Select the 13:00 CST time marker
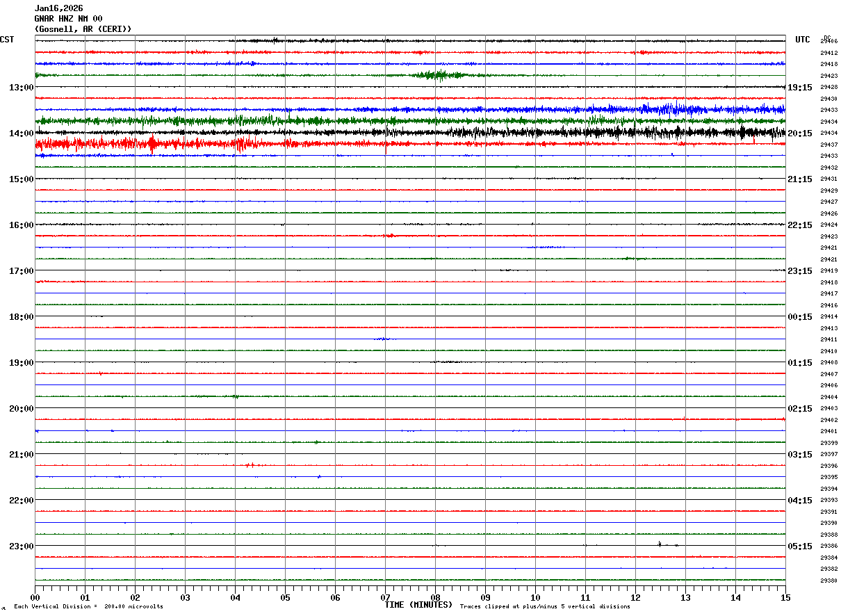Viewport: 841px width, 616px height. (x=21, y=88)
